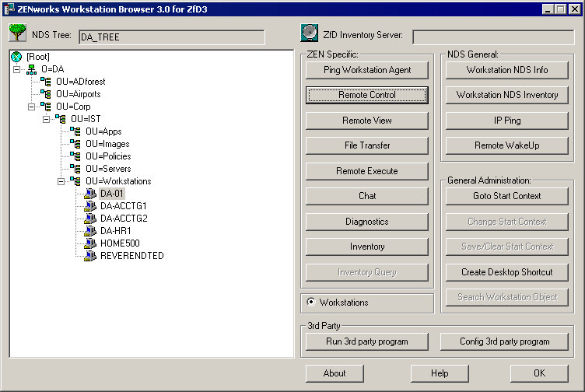Click the OU=Images container icon

tap(75, 144)
